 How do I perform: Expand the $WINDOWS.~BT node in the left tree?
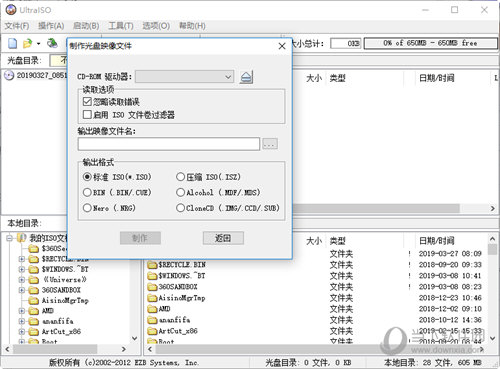click(22, 269)
